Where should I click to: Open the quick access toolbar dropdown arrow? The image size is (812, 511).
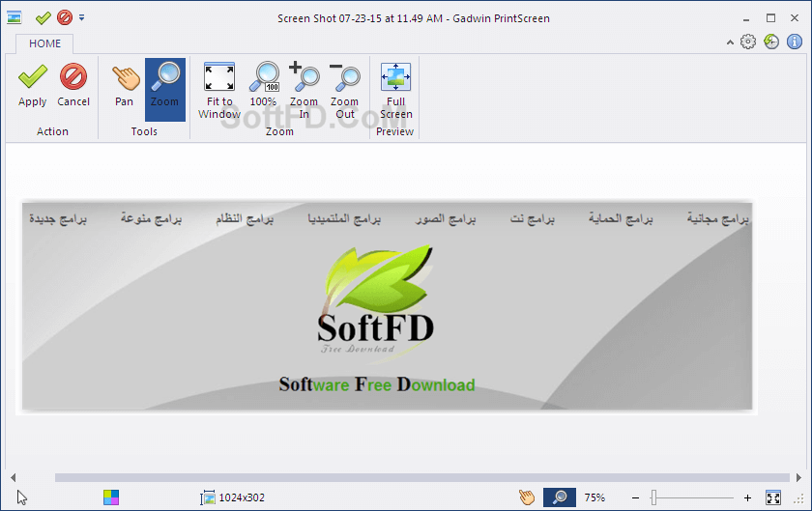point(82,18)
